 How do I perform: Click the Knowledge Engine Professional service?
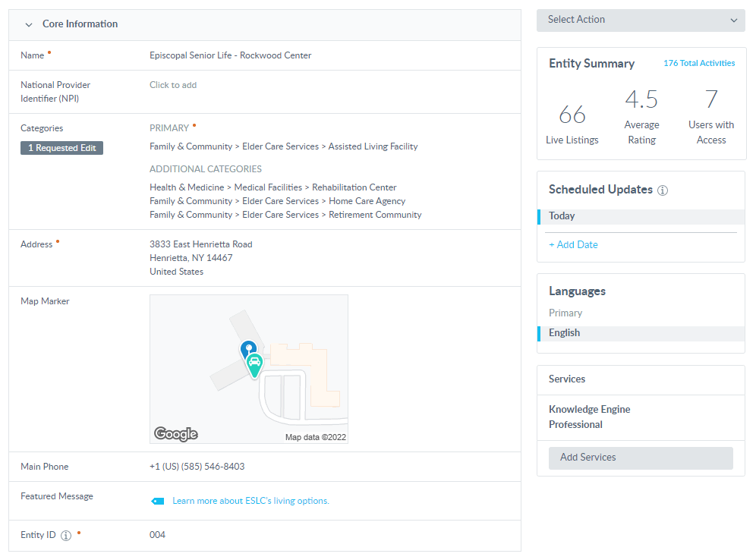tap(589, 417)
